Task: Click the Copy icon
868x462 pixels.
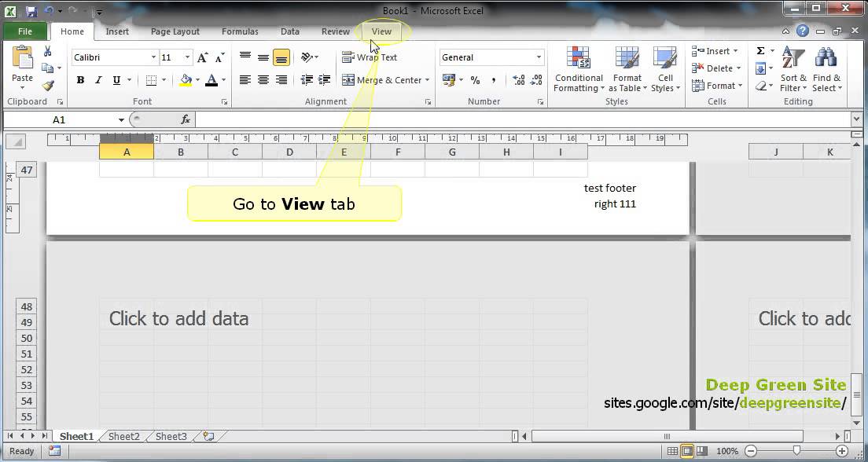Action: (x=48, y=68)
